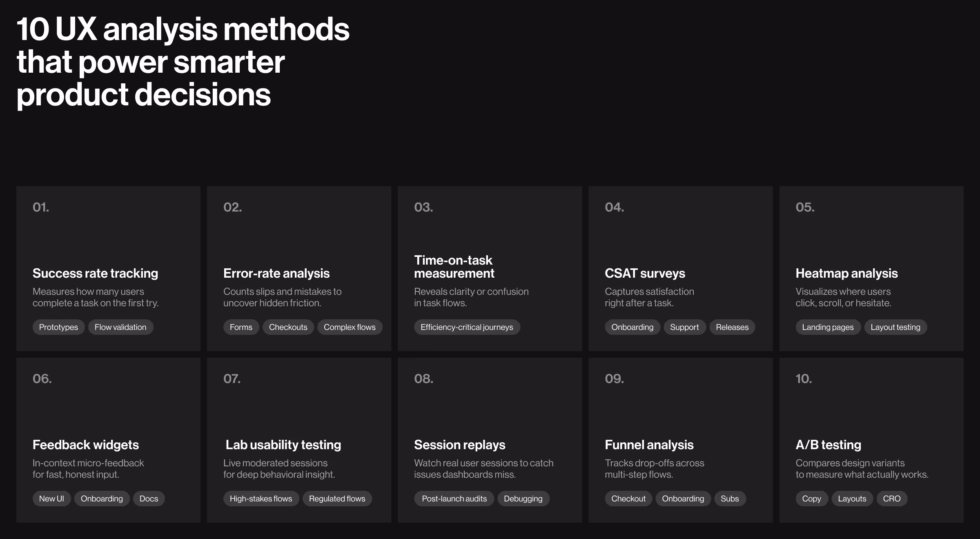Select the New UI tag
The height and width of the screenshot is (539, 980).
pos(51,499)
